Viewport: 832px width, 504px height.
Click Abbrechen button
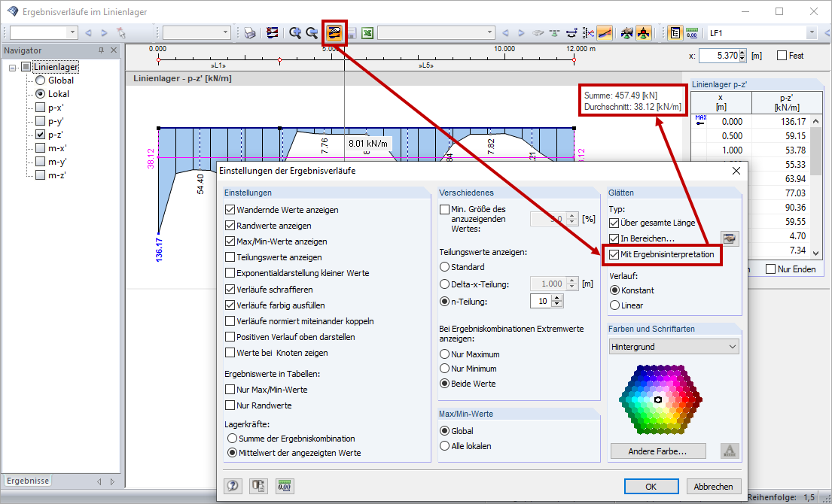click(713, 487)
